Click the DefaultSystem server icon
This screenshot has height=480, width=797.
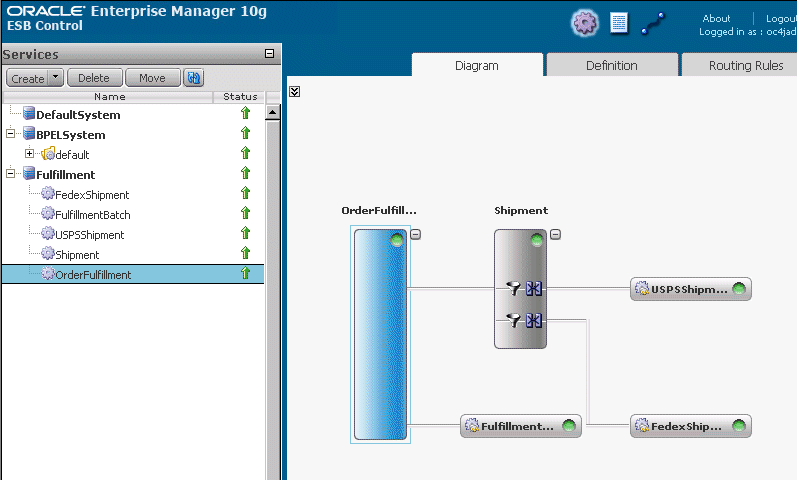29,113
